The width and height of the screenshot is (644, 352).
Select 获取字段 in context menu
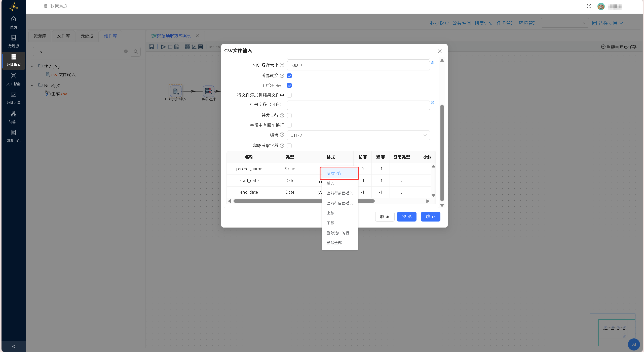[x=340, y=173]
